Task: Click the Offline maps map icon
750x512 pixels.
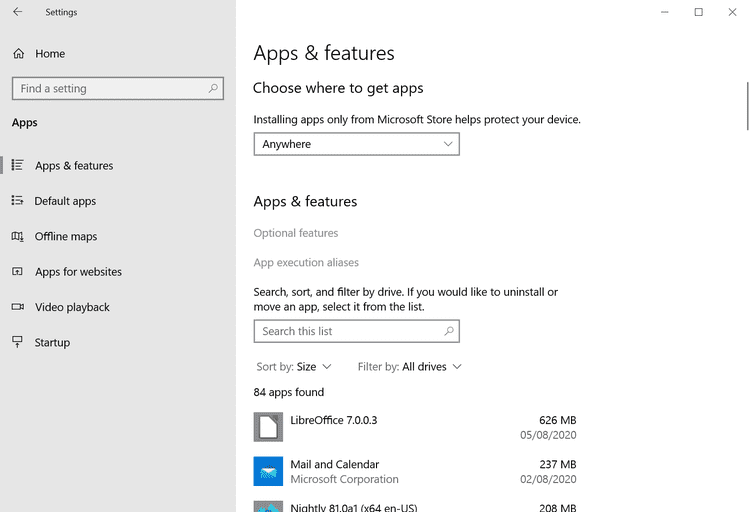Action: click(18, 236)
